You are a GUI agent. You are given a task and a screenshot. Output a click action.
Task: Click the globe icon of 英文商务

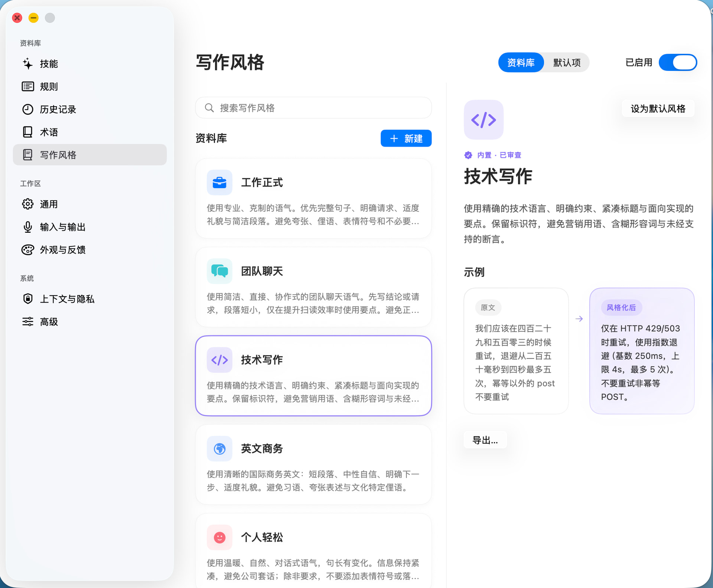[x=219, y=448]
